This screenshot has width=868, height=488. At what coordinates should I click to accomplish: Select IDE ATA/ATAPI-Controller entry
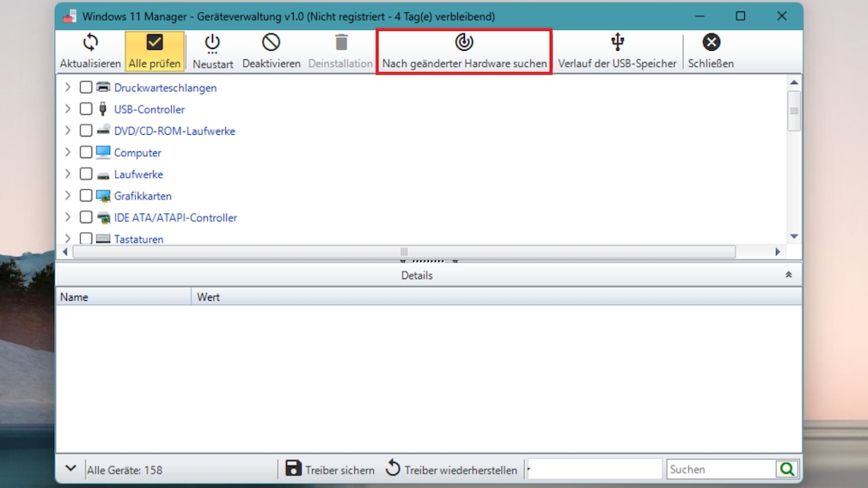pyautogui.click(x=175, y=217)
